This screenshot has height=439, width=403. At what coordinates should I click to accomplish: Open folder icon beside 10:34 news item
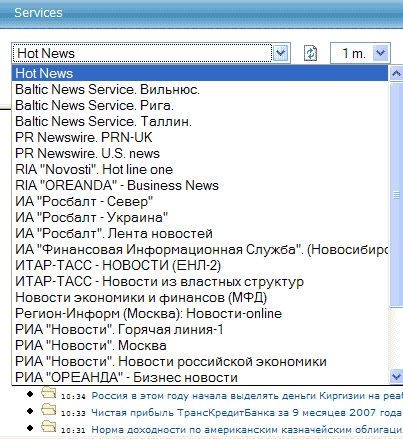pyautogui.click(x=49, y=393)
